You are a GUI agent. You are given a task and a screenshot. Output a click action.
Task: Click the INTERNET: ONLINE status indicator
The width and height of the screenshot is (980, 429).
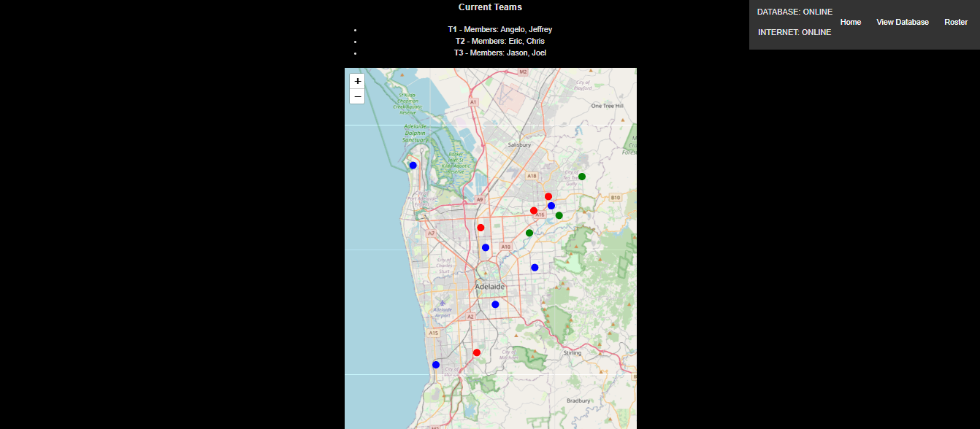794,32
